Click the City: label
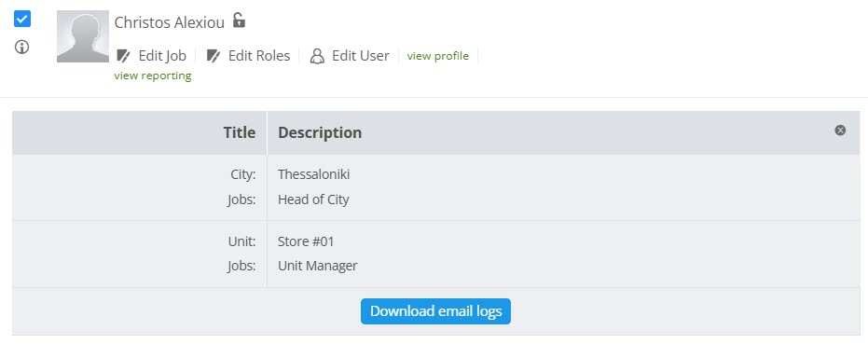 coord(243,174)
